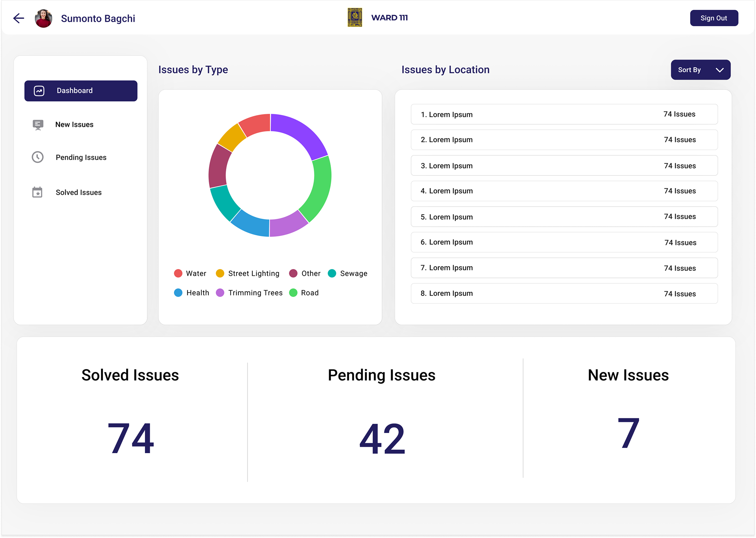This screenshot has width=756, height=538.
Task: Select the red Water donut segment
Action: pyautogui.click(x=256, y=124)
